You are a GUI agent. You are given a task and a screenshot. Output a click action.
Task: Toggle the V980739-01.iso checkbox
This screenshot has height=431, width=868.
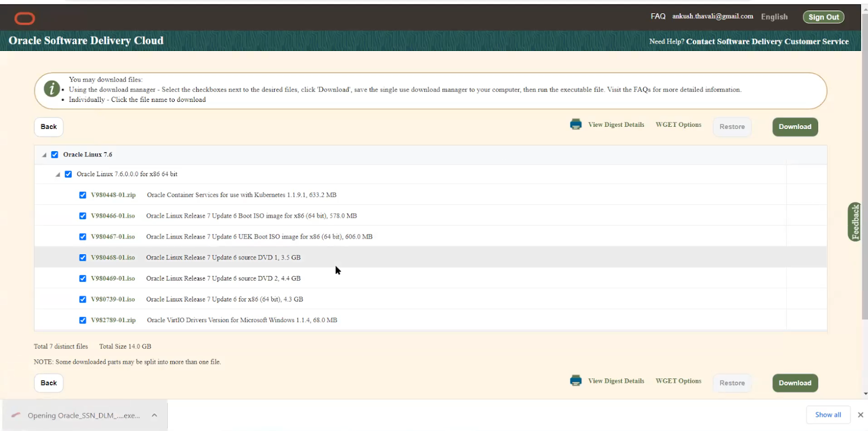click(x=82, y=299)
